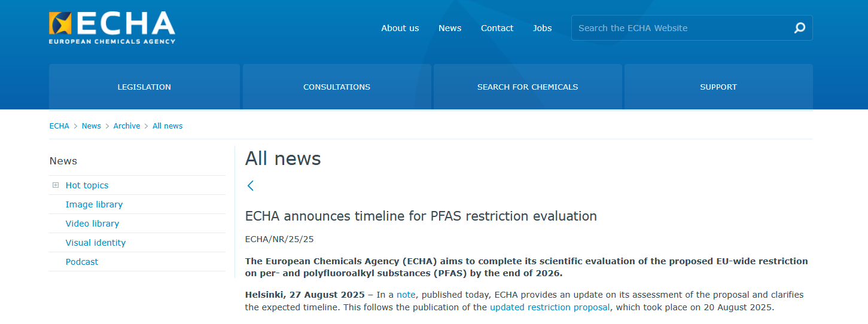Open the Jobs header link

[x=543, y=28]
